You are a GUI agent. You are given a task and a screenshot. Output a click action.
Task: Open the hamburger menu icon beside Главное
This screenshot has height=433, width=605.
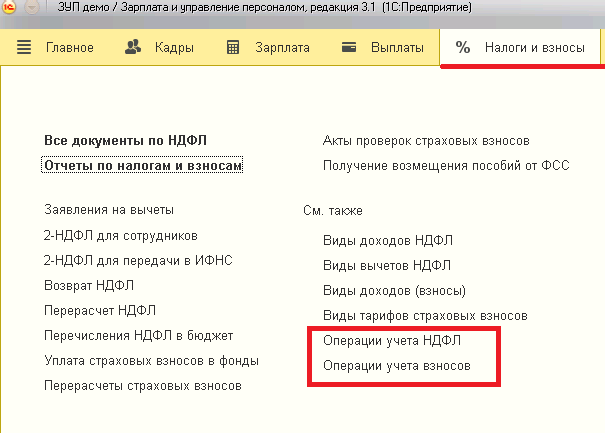click(x=24, y=47)
